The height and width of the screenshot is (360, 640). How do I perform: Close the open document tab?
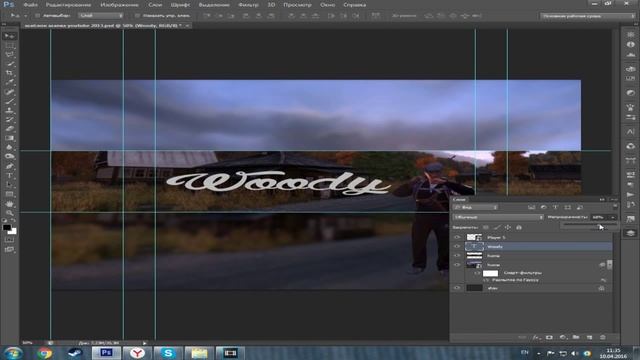point(187,26)
